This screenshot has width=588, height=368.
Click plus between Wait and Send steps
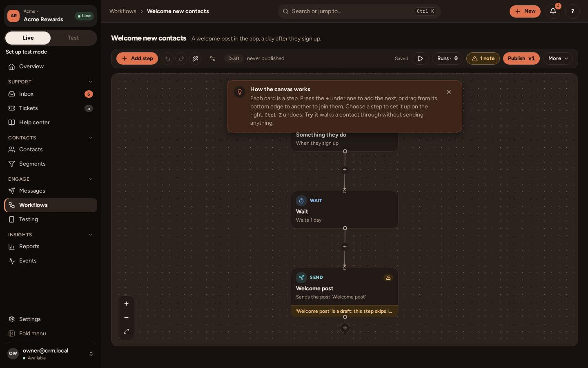(x=345, y=247)
